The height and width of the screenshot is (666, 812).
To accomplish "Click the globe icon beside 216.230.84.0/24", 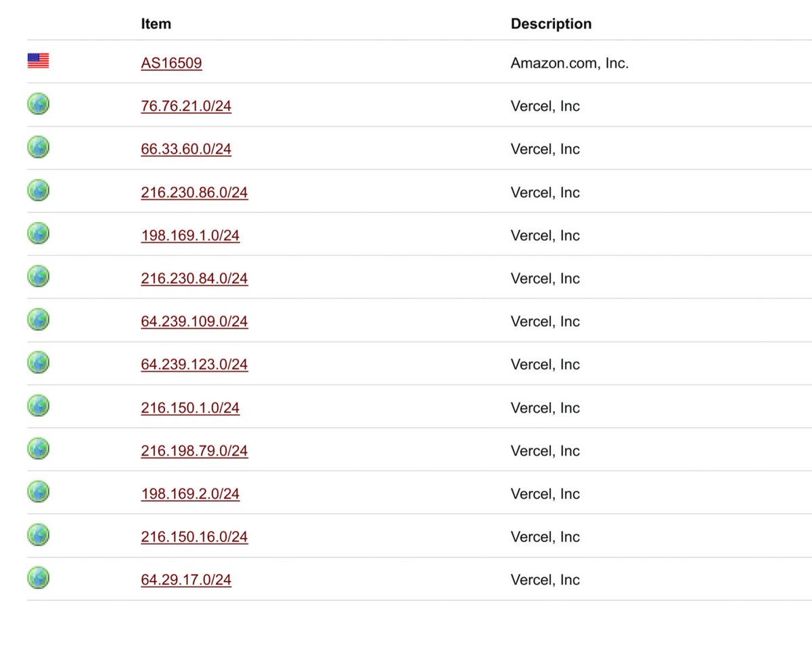I will click(x=38, y=276).
